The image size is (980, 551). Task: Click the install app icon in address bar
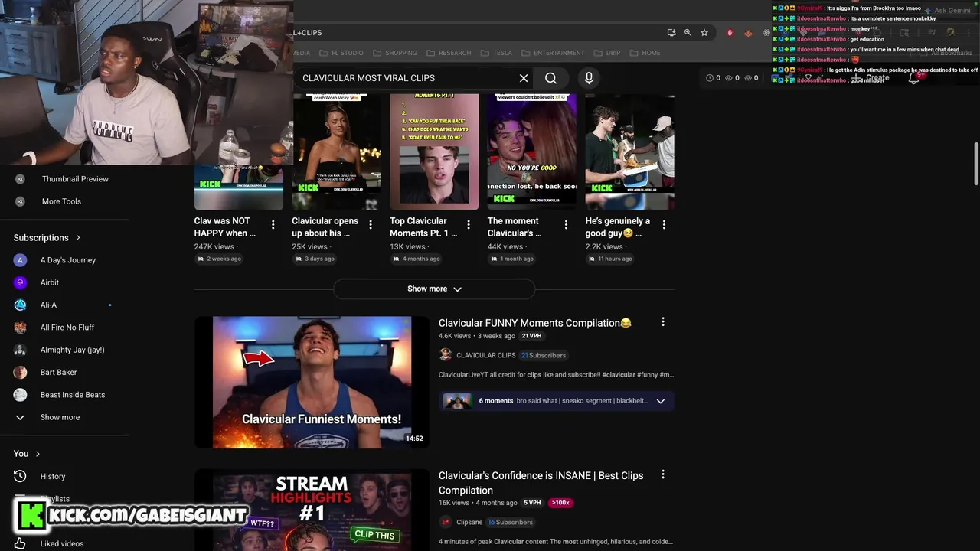(671, 33)
